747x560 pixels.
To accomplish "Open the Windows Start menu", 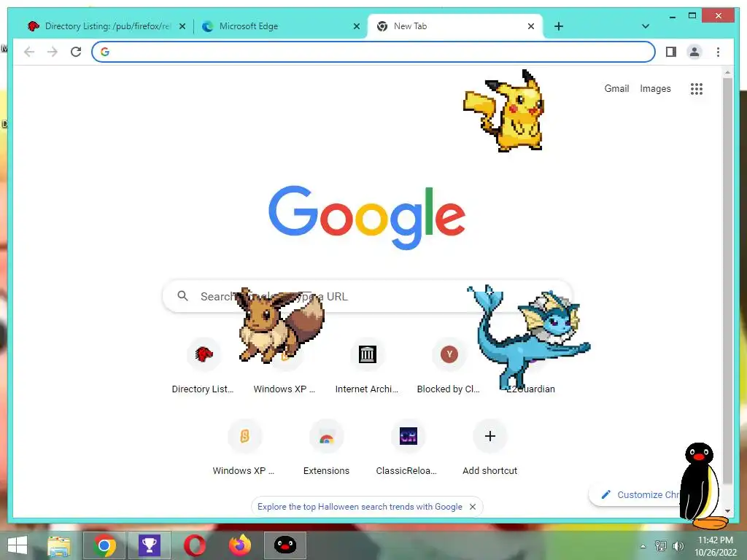I will (18, 545).
